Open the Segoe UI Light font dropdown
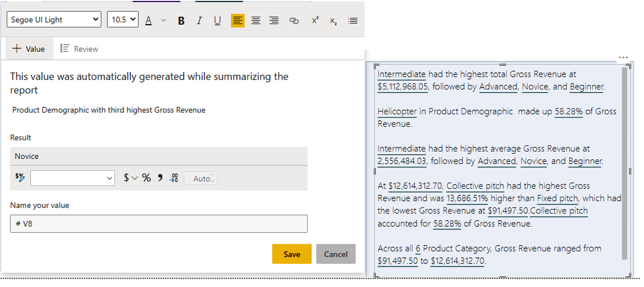Viewport: 644px width, 287px height. pos(55,20)
